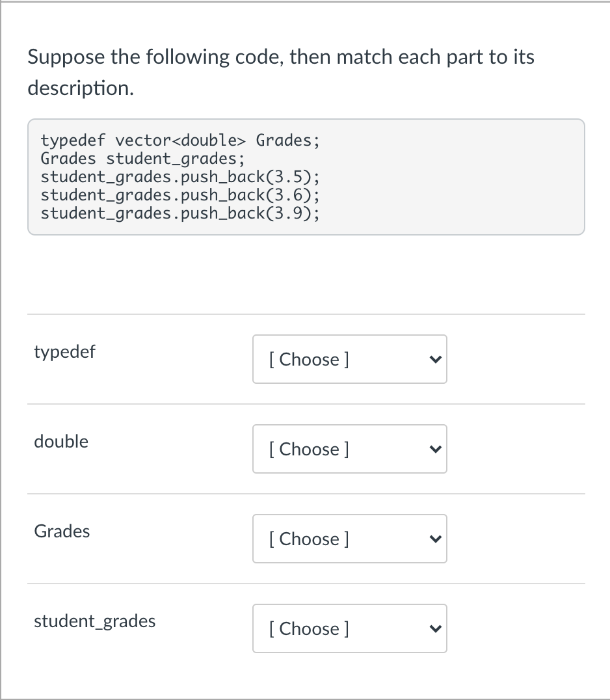The image size is (610, 700).
Task: Click the chevron icon on the Grades dropdown
Action: pyautogui.click(x=434, y=539)
